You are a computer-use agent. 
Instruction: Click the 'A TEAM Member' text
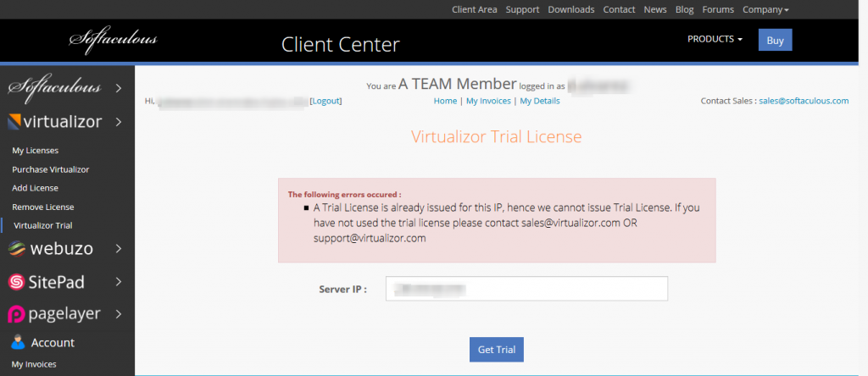pyautogui.click(x=457, y=84)
